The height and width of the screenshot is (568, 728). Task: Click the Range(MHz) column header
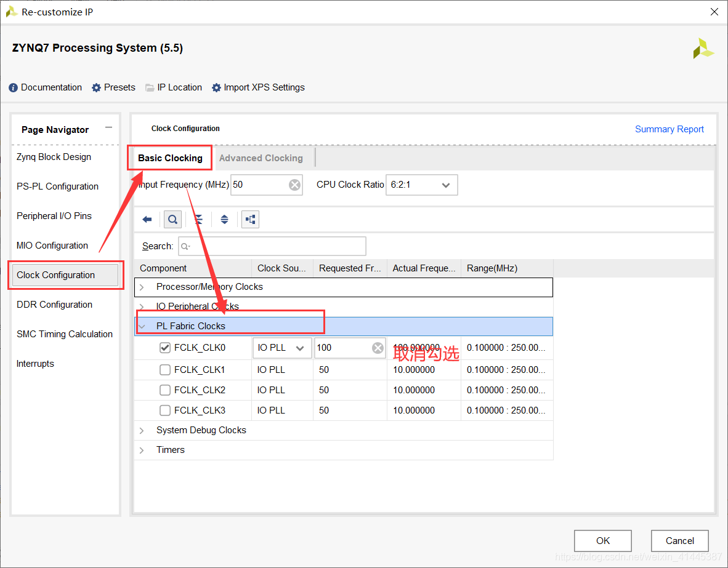[x=507, y=268]
